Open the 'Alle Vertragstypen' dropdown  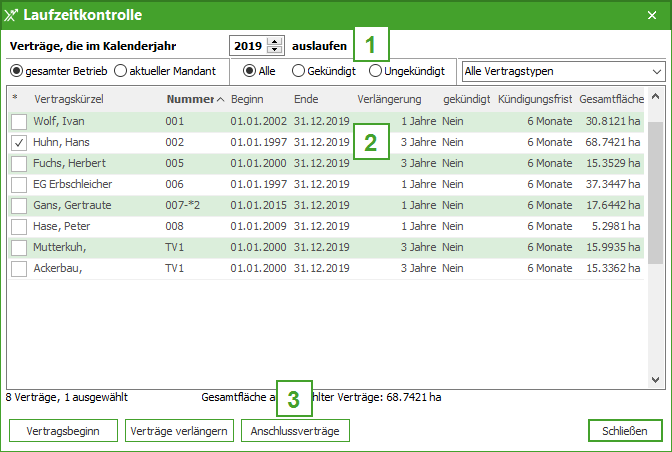tap(563, 72)
